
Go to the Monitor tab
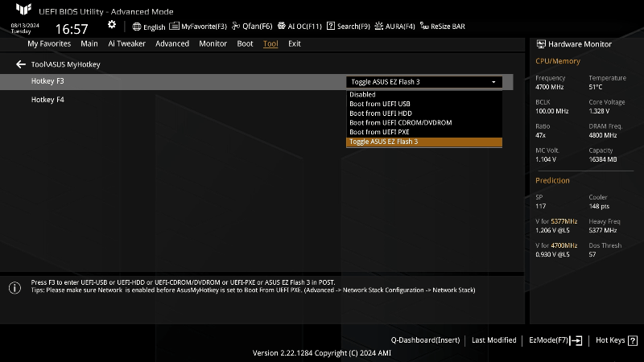(x=213, y=43)
